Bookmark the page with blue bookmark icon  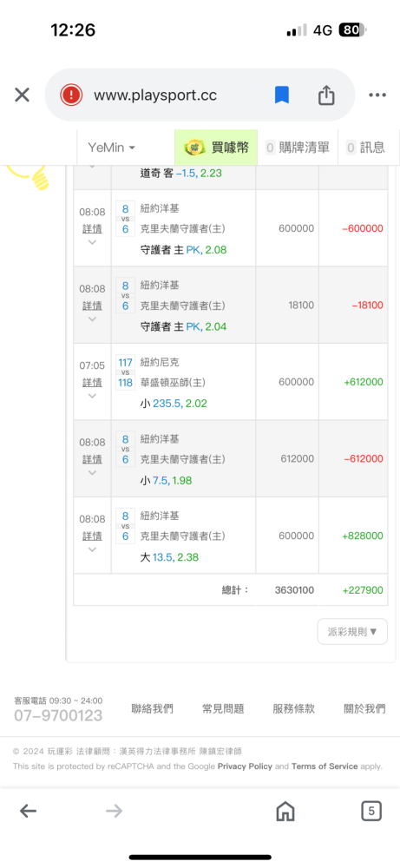pos(282,95)
